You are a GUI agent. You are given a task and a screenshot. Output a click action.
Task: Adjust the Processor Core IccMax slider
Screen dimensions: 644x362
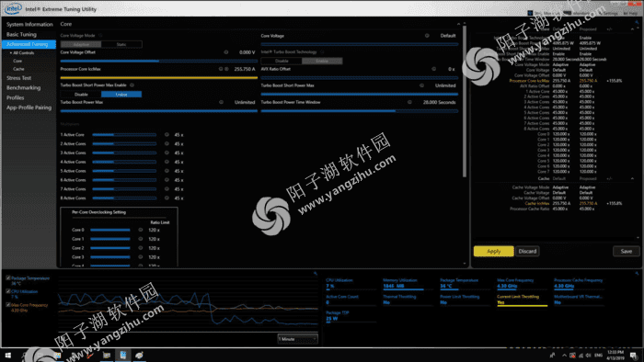tap(159, 77)
